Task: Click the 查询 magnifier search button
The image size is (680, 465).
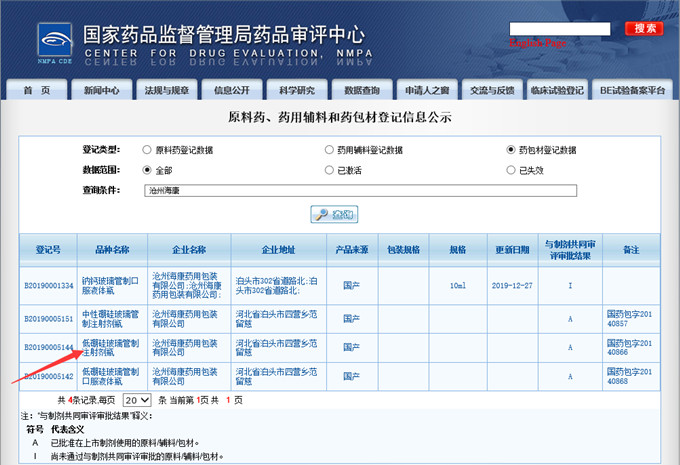Action: (334, 214)
